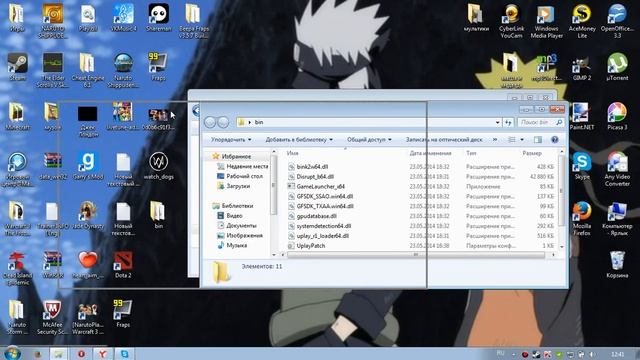The image size is (640, 360).
Task: Open Рабочий стол in navigation pane
Action: 240,176
